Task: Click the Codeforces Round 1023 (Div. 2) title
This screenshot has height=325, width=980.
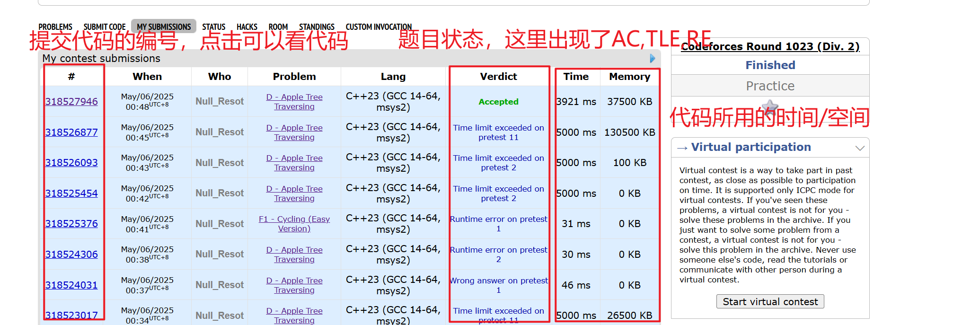Action: [x=770, y=46]
